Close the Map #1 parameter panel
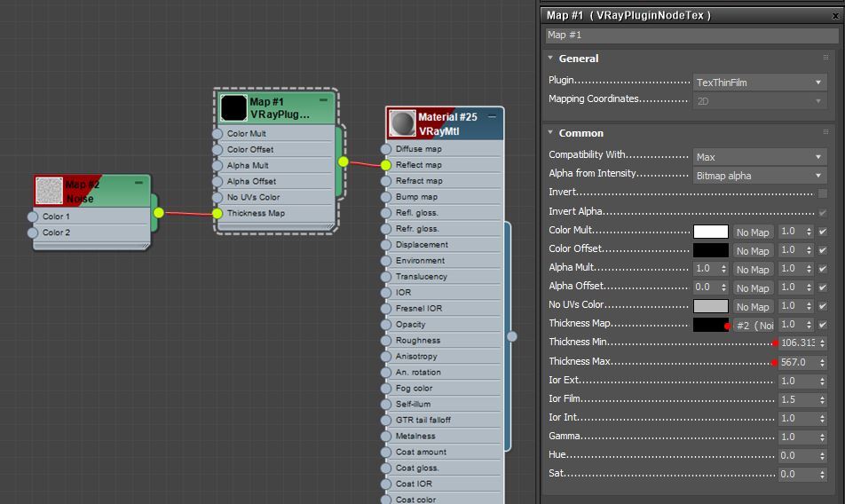 pyautogui.click(x=835, y=16)
